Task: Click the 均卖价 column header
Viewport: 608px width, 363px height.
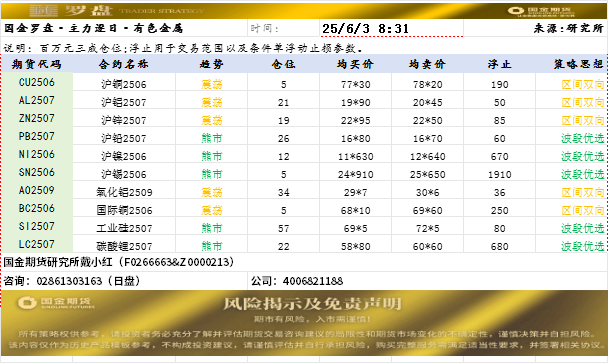Action: click(x=427, y=64)
